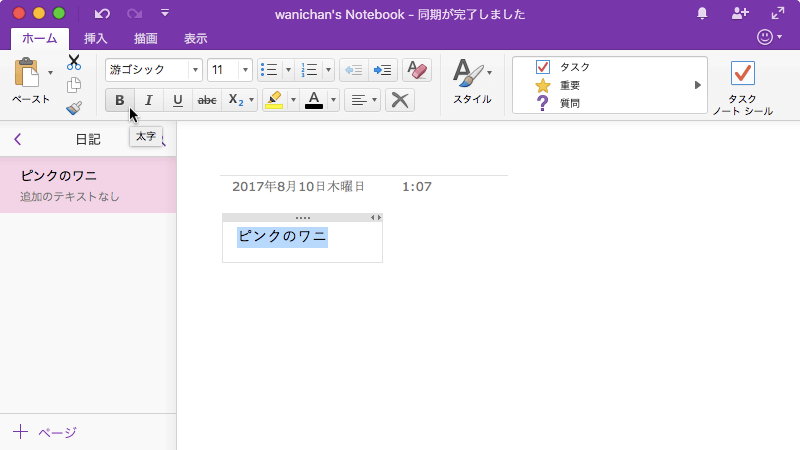Open highlight color dropdown arrow

[x=293, y=100]
